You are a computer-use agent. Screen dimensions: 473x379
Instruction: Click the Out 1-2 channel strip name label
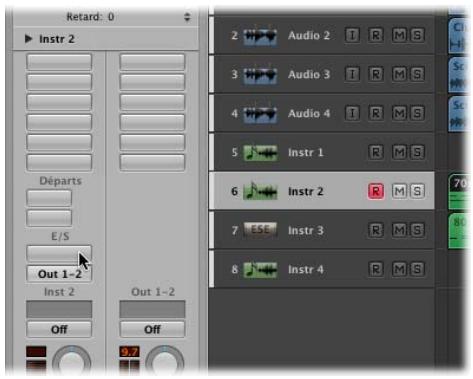click(153, 292)
